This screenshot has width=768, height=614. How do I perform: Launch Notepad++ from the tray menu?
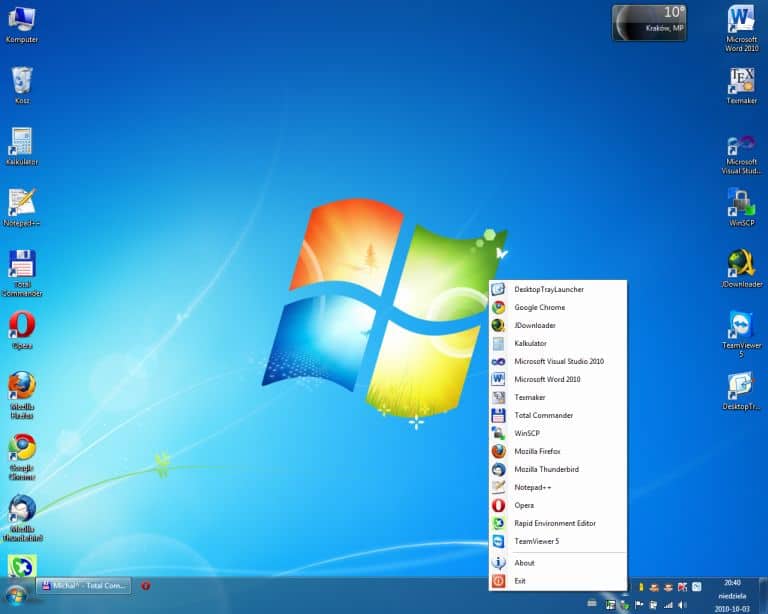tap(558, 487)
